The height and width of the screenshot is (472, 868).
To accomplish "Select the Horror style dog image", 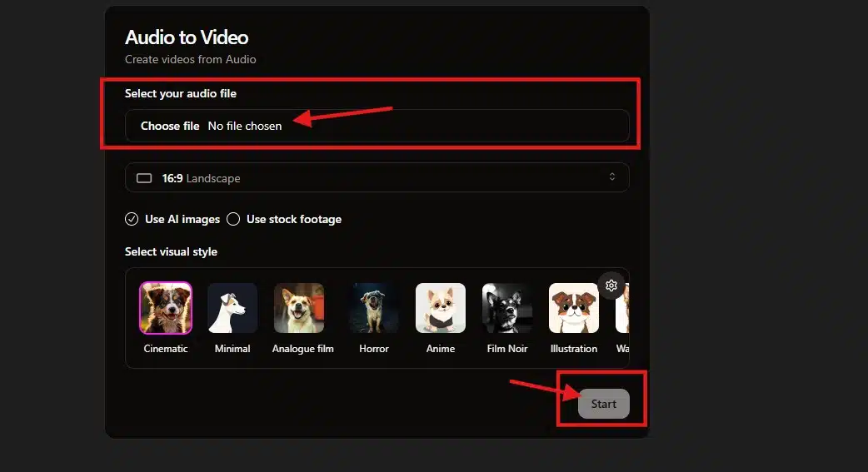I will pos(374,307).
